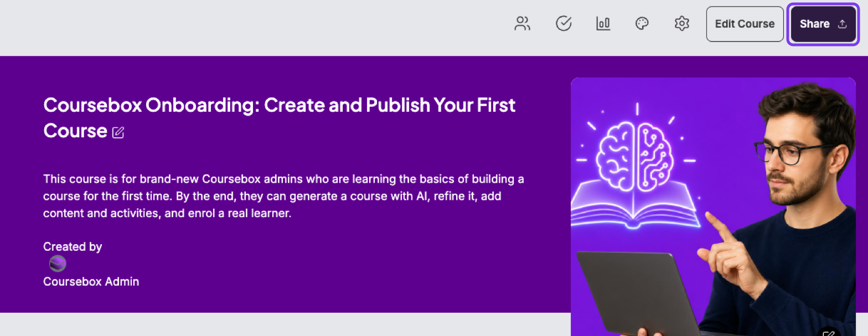868x336 pixels.
Task: Click the Edit Course button
Action: point(745,24)
